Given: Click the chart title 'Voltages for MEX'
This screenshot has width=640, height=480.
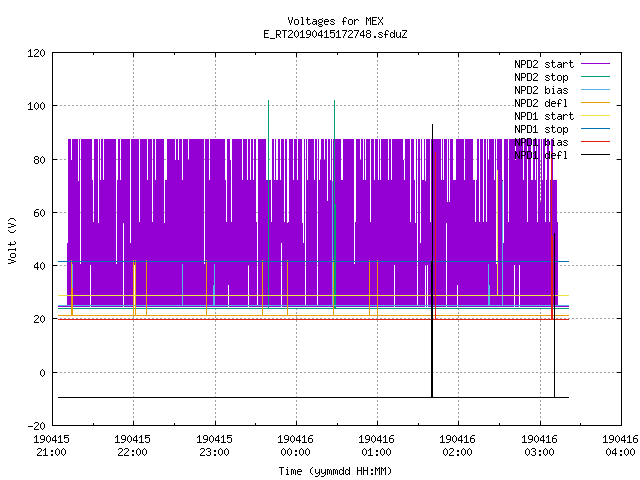Looking at the screenshot, I should (335, 21).
